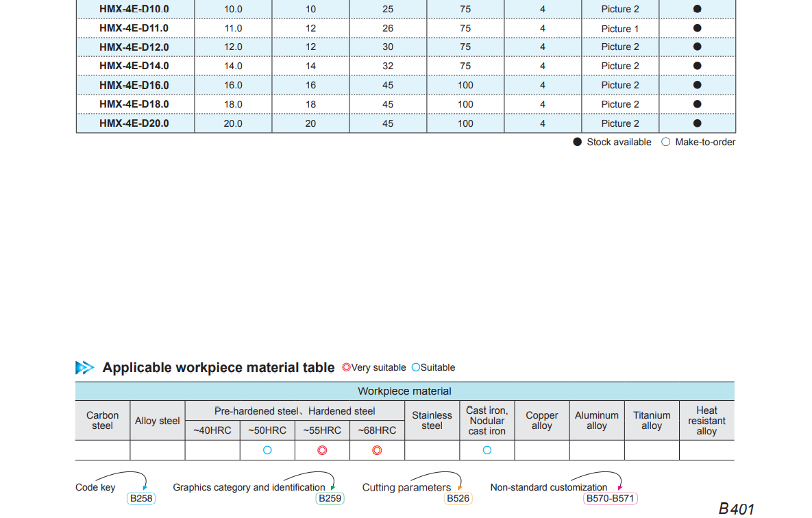Click the B258 code key reference

[x=141, y=498]
